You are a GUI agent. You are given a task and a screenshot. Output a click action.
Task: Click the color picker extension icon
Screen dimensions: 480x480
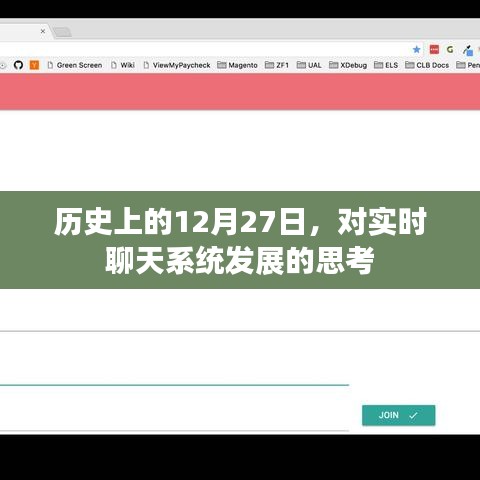point(468,50)
